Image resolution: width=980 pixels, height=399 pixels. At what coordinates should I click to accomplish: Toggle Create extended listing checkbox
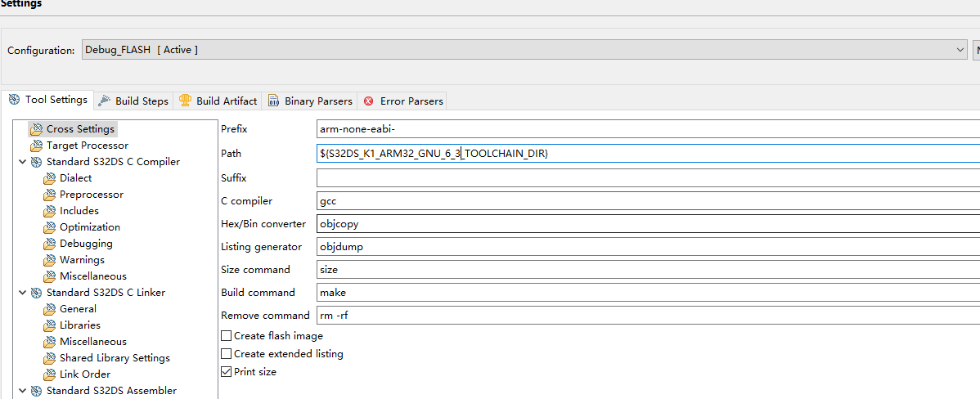pyautogui.click(x=227, y=354)
